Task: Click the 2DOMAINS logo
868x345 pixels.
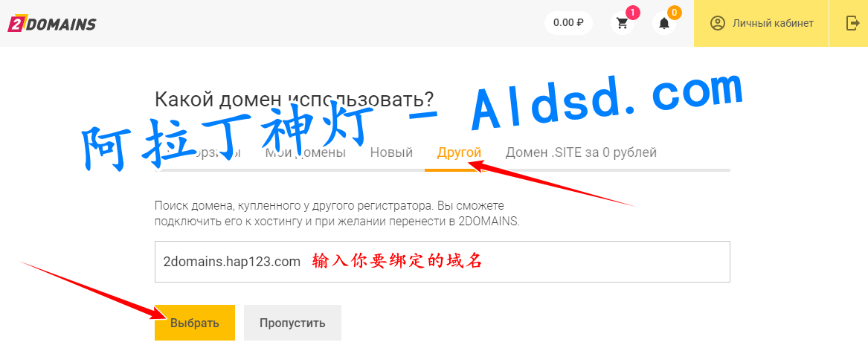Action: pyautogui.click(x=51, y=23)
